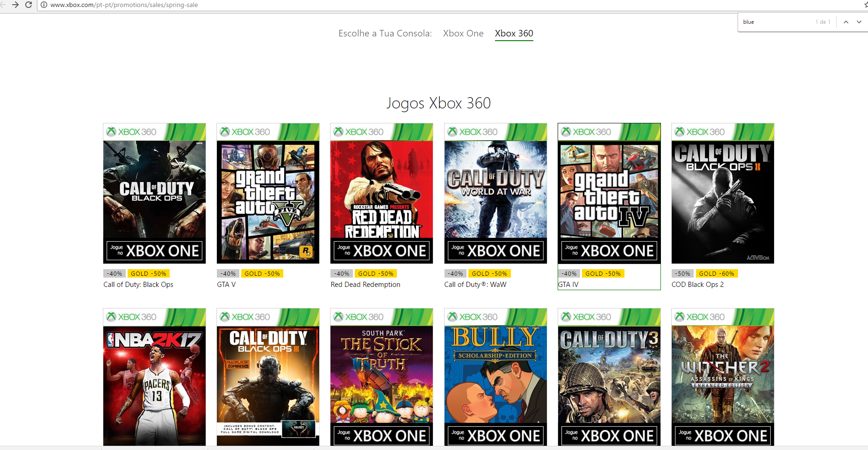Open the GTA V title link
Image resolution: width=868 pixels, height=450 pixels.
(x=226, y=284)
